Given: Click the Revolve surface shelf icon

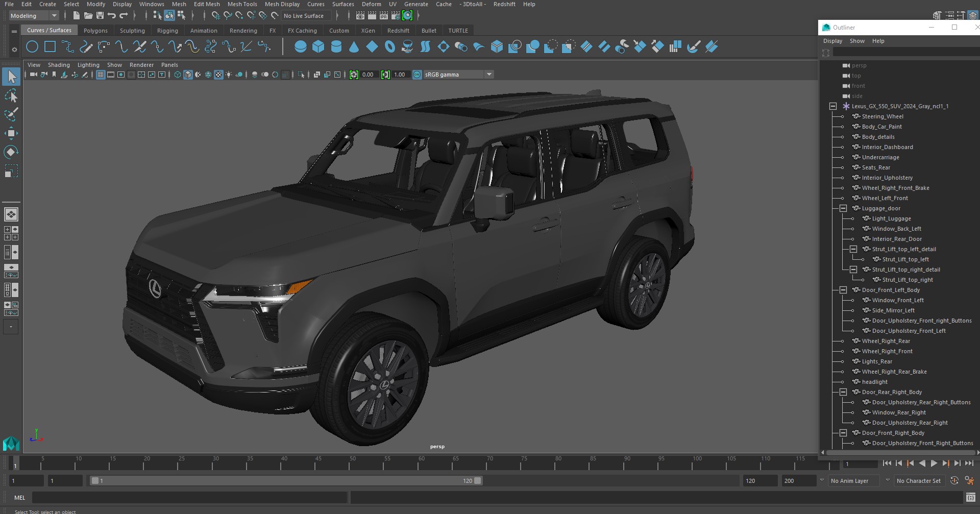Looking at the screenshot, I should [x=408, y=47].
